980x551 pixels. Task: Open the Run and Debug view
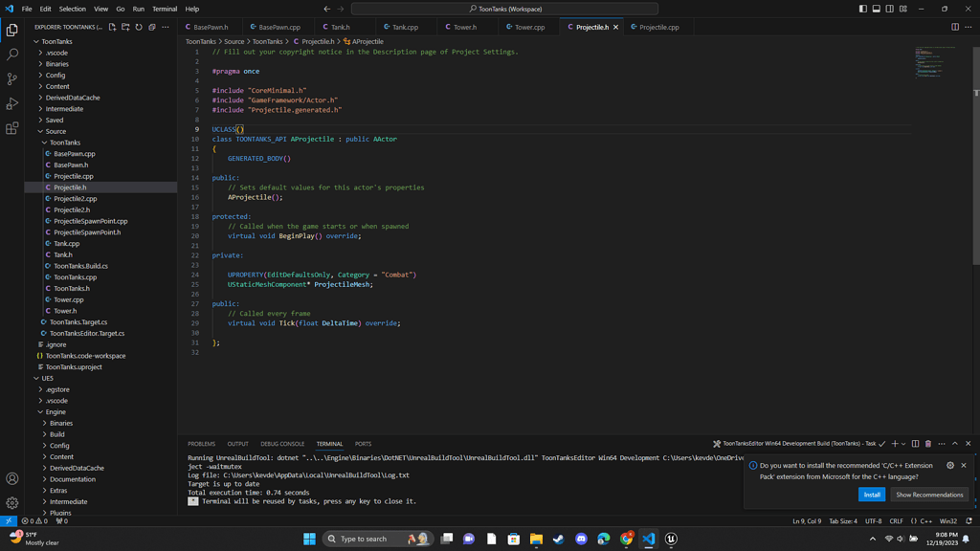pyautogui.click(x=11, y=103)
